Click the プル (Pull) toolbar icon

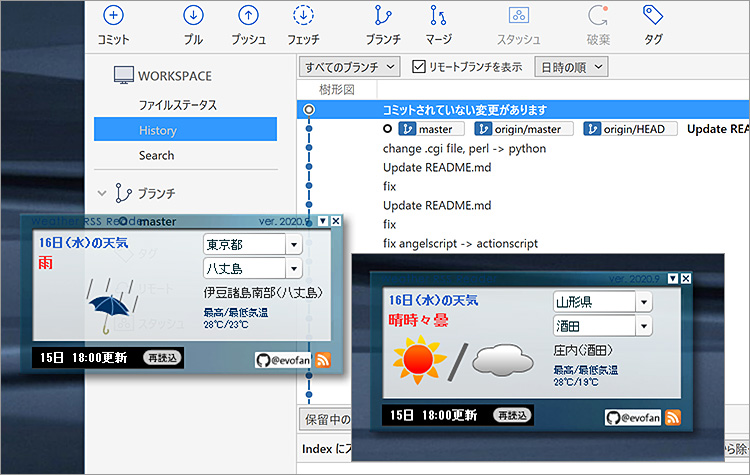click(x=193, y=15)
